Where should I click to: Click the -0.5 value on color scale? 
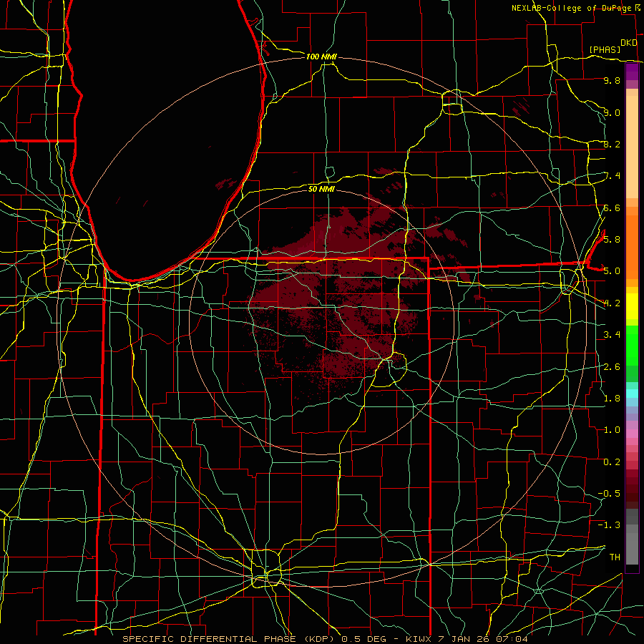[x=609, y=494]
